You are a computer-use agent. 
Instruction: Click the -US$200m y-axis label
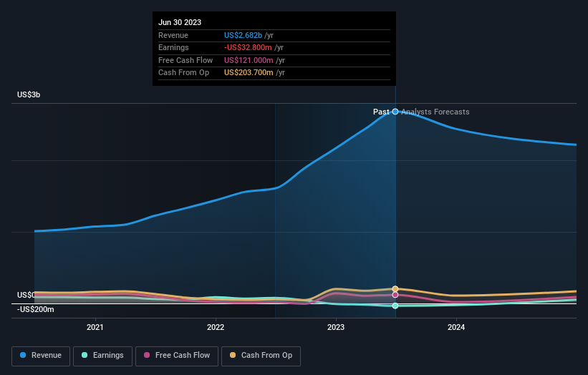point(36,309)
